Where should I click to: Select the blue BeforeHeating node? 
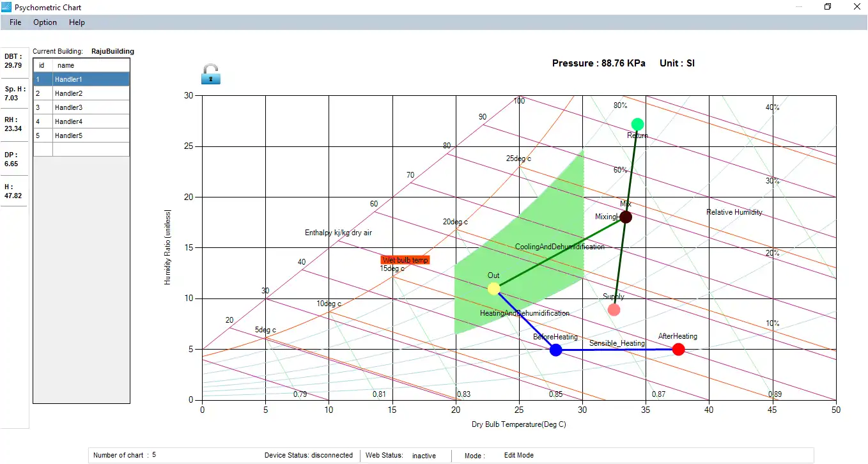[556, 350]
